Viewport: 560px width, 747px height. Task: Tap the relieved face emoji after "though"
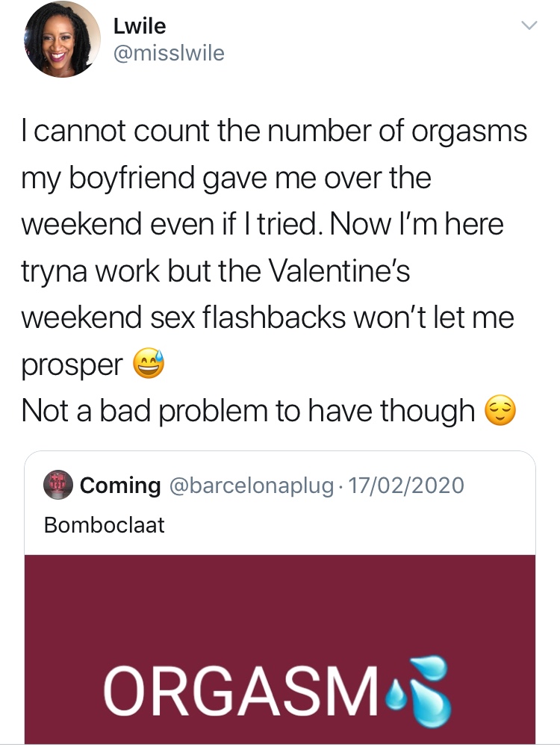coord(500,409)
